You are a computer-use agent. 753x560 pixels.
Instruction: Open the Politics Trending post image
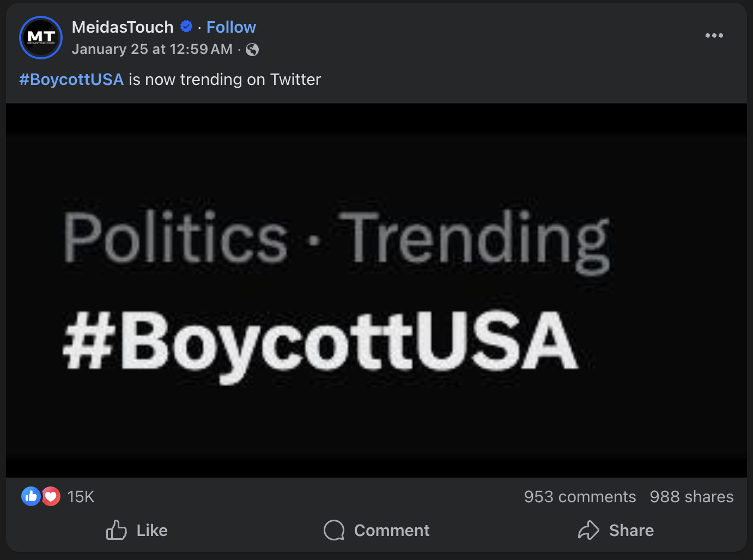click(376, 290)
